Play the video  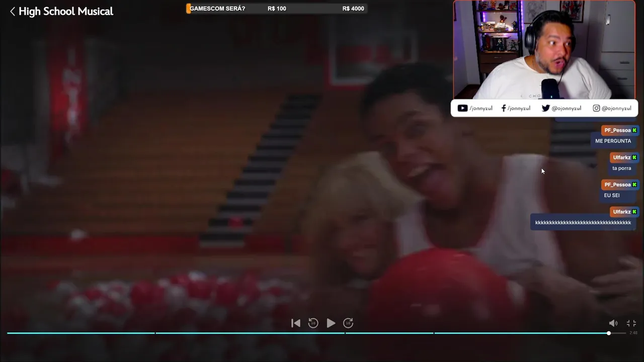click(x=331, y=323)
